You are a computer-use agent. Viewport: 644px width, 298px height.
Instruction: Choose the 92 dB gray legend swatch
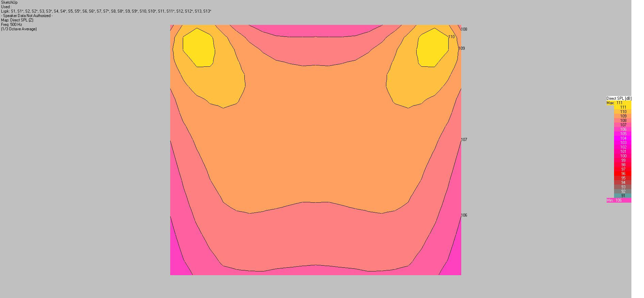tap(623, 191)
